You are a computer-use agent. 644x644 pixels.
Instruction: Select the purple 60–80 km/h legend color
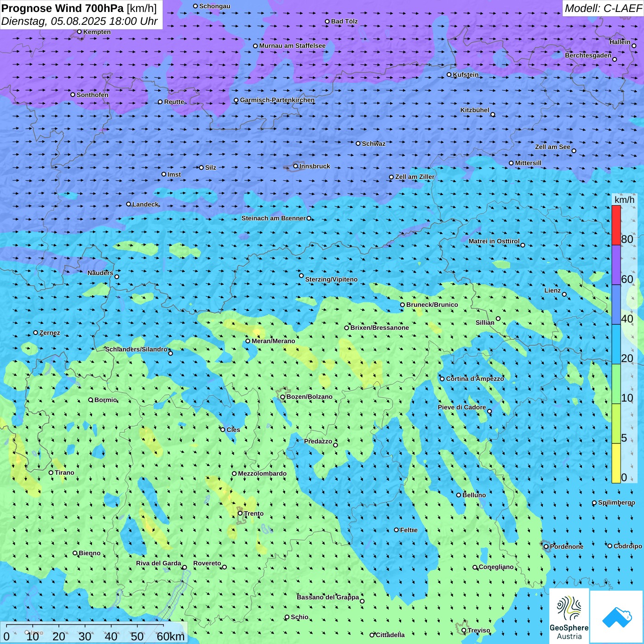point(616,265)
